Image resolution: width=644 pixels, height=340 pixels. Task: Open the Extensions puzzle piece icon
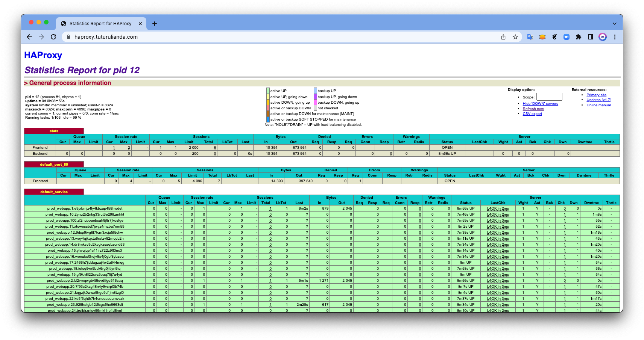pos(579,37)
